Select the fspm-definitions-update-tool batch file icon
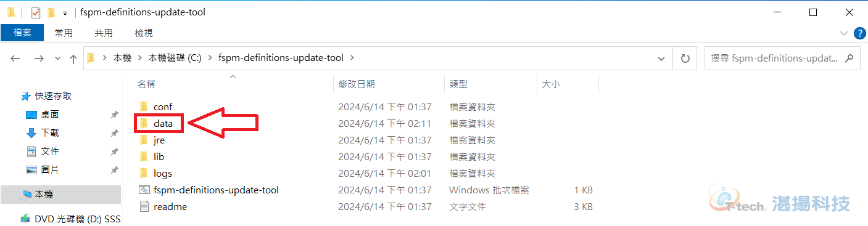The width and height of the screenshot is (868, 226). tap(144, 190)
